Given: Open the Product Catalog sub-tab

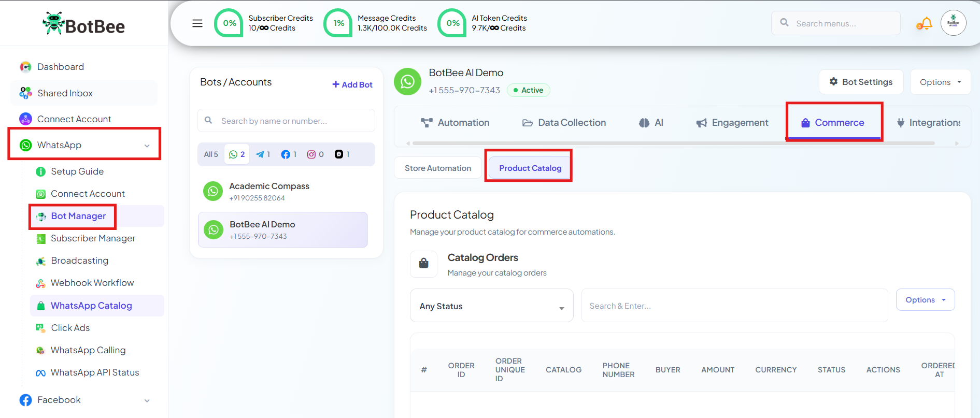Looking at the screenshot, I should 530,168.
